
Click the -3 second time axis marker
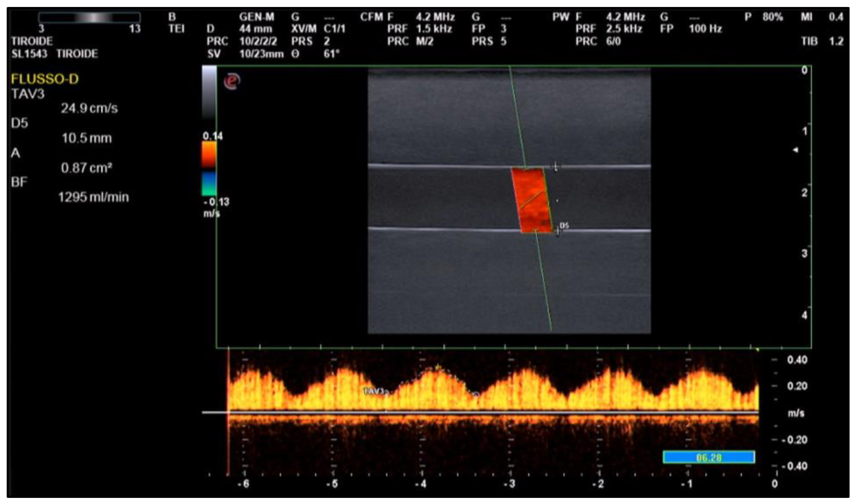pos(510,484)
